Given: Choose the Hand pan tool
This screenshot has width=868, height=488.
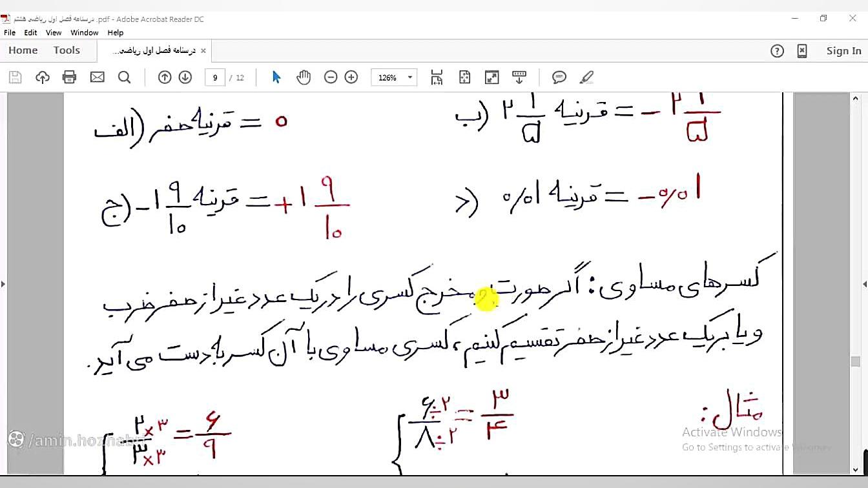Looking at the screenshot, I should pos(304,77).
